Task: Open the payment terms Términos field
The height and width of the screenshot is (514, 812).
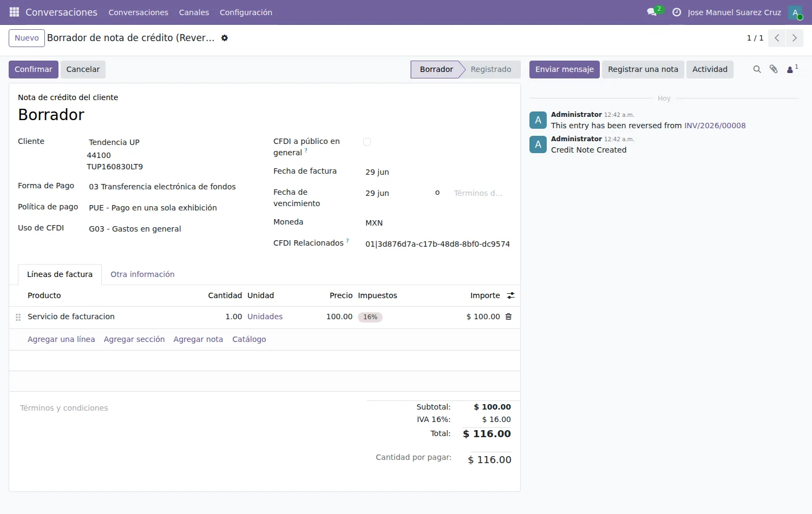Action: click(481, 193)
